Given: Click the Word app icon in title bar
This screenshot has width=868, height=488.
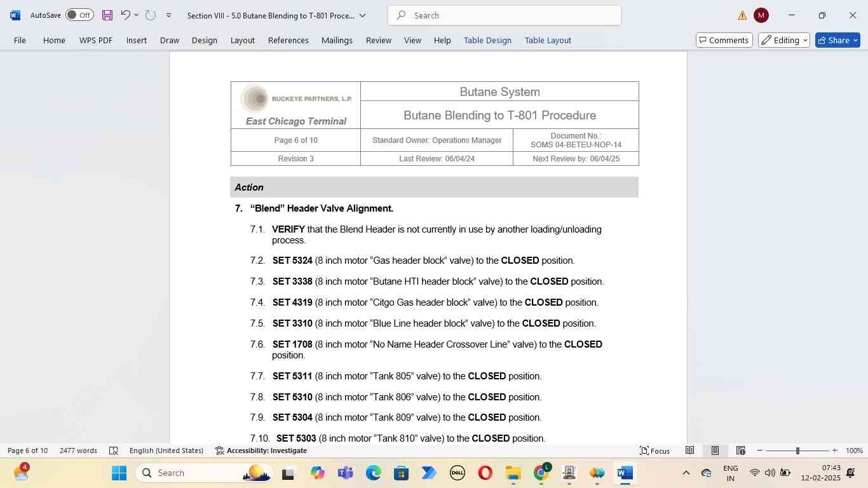Looking at the screenshot, I should click(15, 15).
